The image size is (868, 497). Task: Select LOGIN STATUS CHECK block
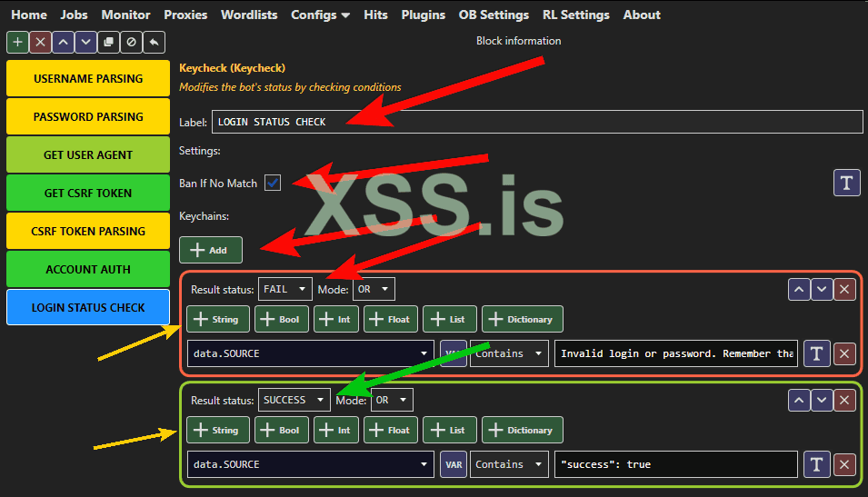(x=88, y=307)
